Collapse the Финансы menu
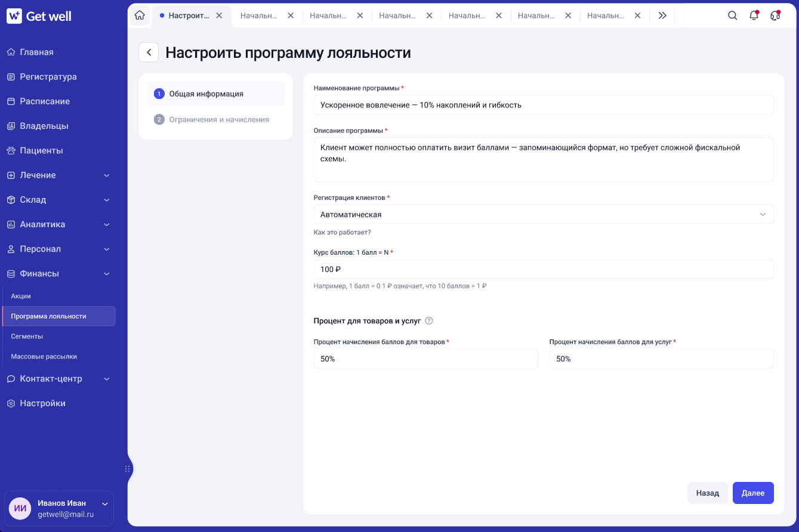The height and width of the screenshot is (532, 799). click(107, 274)
